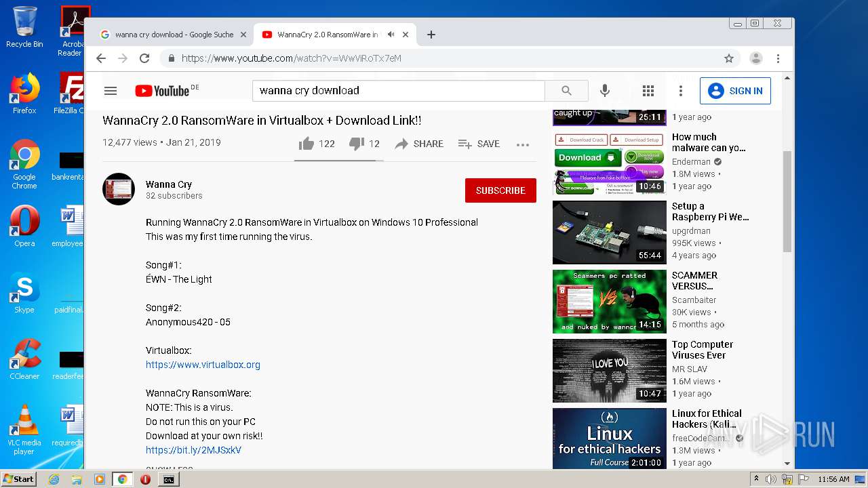Save the video to a playlist

click(479, 144)
